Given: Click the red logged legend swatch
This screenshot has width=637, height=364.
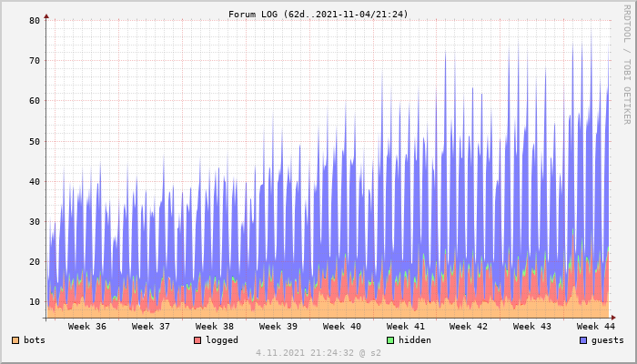Looking at the screenshot, I should tap(197, 340).
